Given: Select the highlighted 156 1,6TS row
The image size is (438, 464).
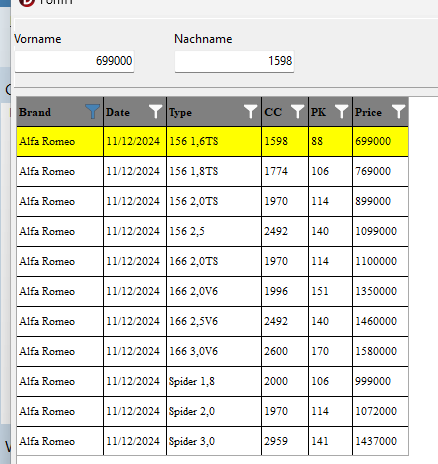Looking at the screenshot, I should tap(213, 141).
